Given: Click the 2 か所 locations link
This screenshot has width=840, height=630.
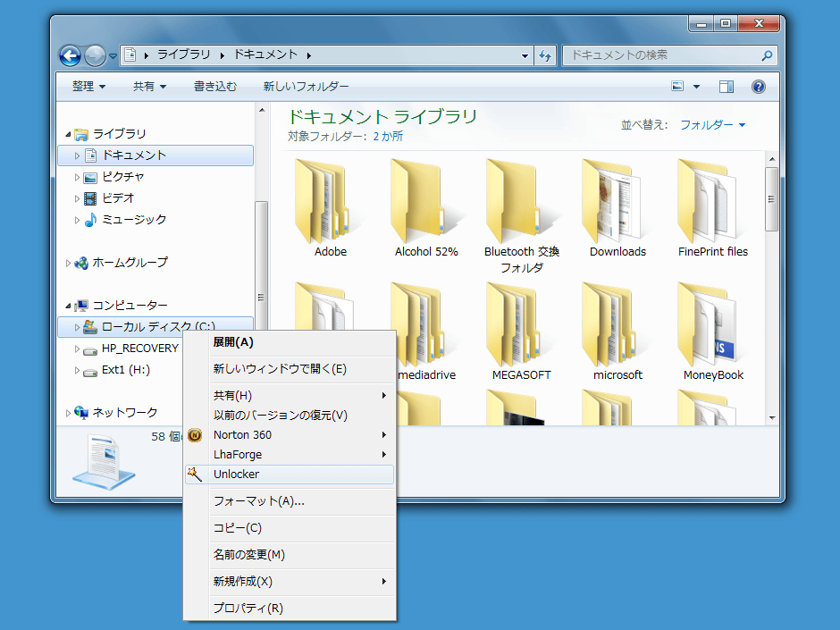Looking at the screenshot, I should tap(388, 137).
